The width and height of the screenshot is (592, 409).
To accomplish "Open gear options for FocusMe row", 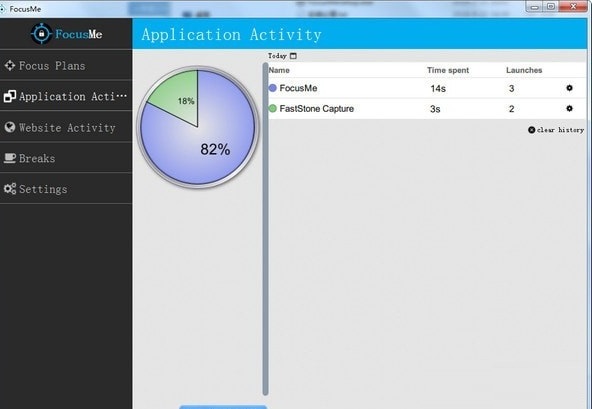I will (569, 88).
